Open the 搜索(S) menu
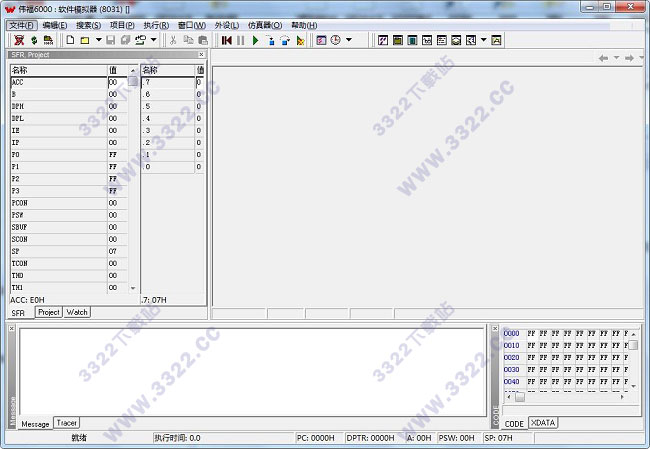The width and height of the screenshot is (650, 449). click(x=89, y=25)
